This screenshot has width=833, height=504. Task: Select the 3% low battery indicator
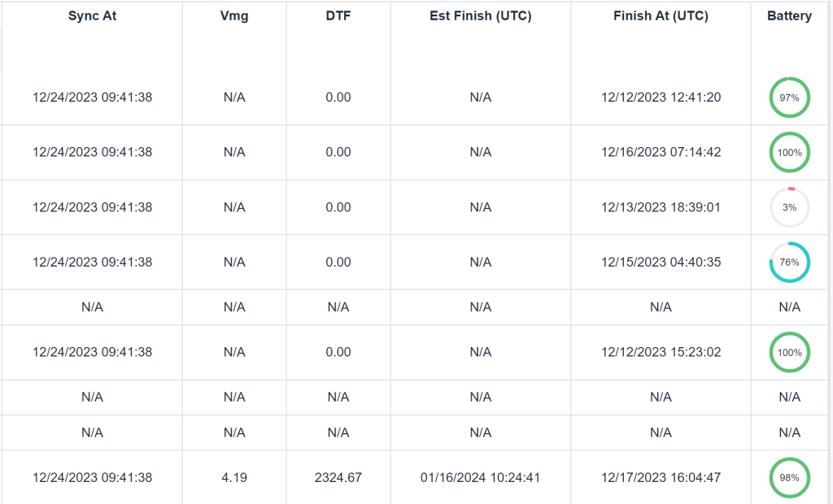click(789, 207)
